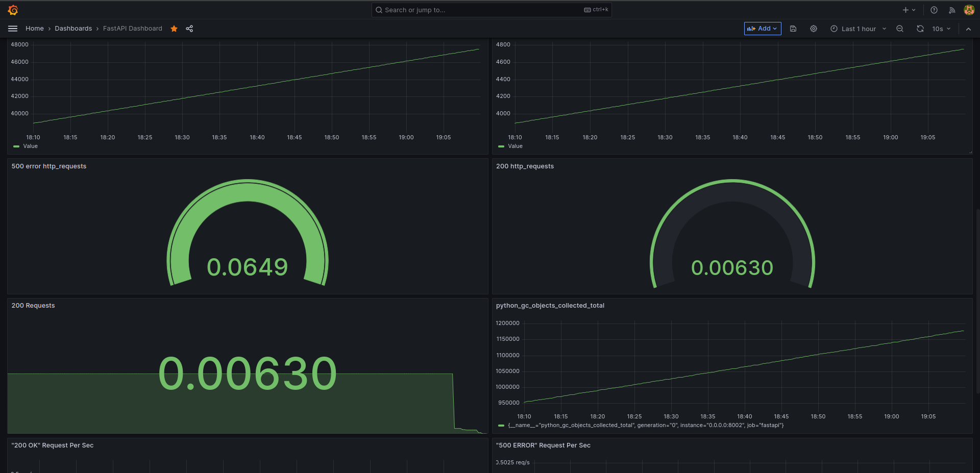Toggle the Value series in left legend

[26, 146]
